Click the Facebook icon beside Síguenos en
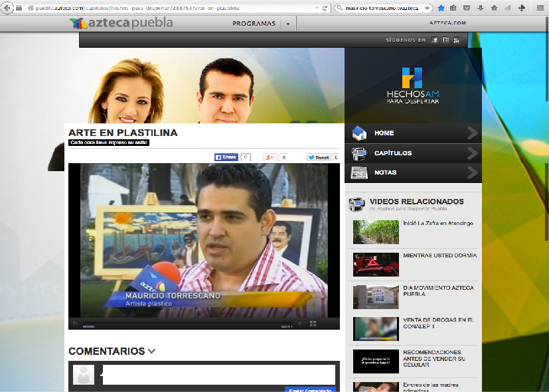 [434, 40]
